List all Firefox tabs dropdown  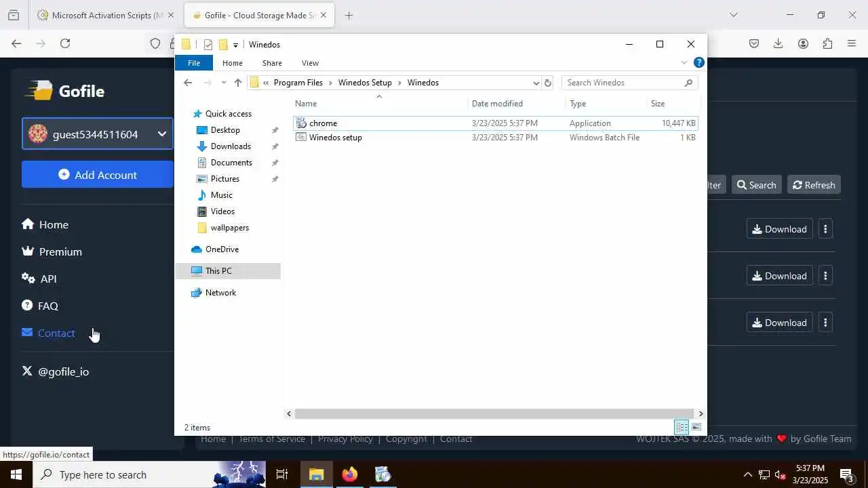(x=733, y=15)
